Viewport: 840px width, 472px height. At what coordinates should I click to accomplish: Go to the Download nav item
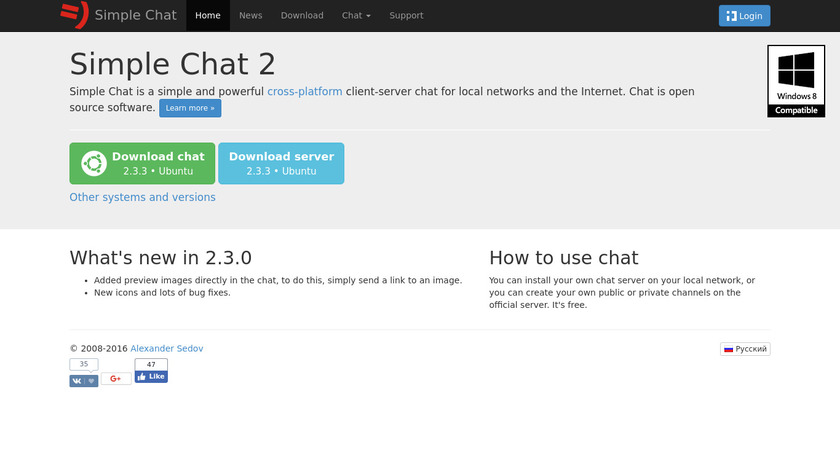tap(302, 16)
